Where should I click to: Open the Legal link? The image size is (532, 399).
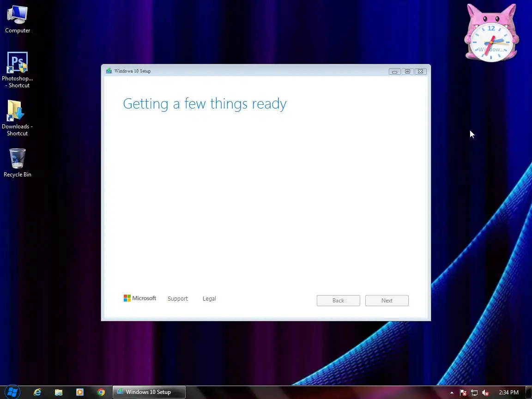click(209, 299)
